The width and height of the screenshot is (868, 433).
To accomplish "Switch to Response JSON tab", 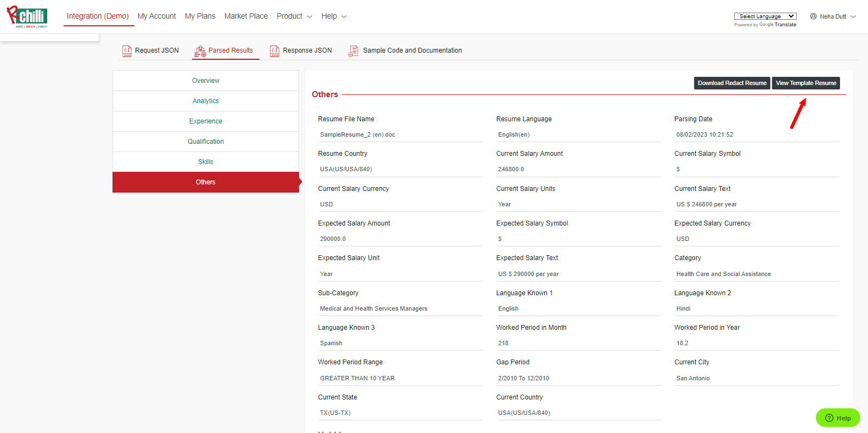I will (x=301, y=50).
